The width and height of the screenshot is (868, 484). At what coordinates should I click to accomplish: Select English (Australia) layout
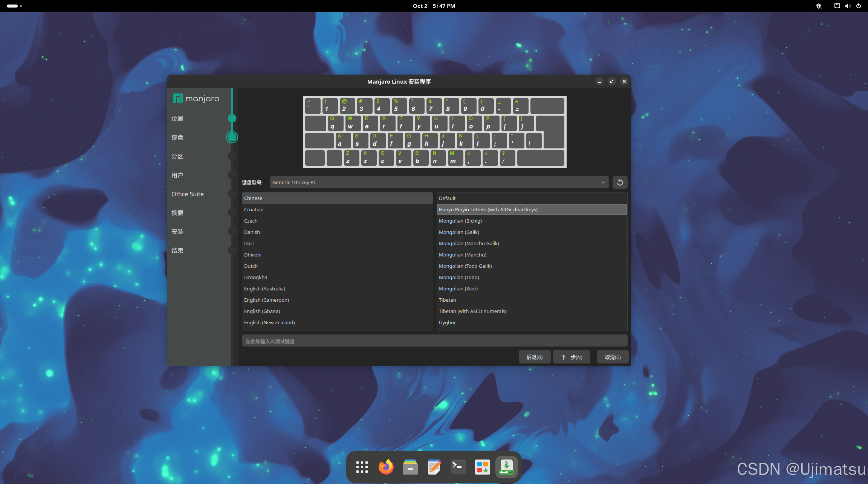[x=264, y=289]
